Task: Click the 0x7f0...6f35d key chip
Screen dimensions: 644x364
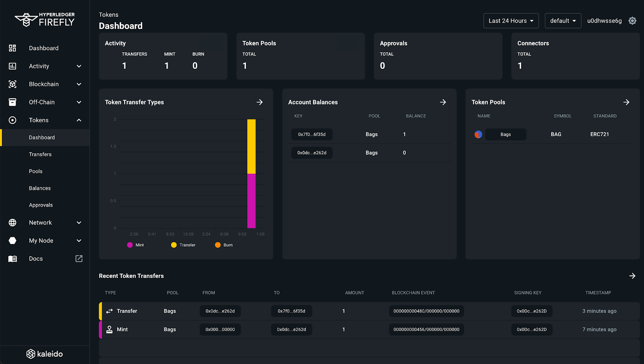Action: click(x=312, y=134)
